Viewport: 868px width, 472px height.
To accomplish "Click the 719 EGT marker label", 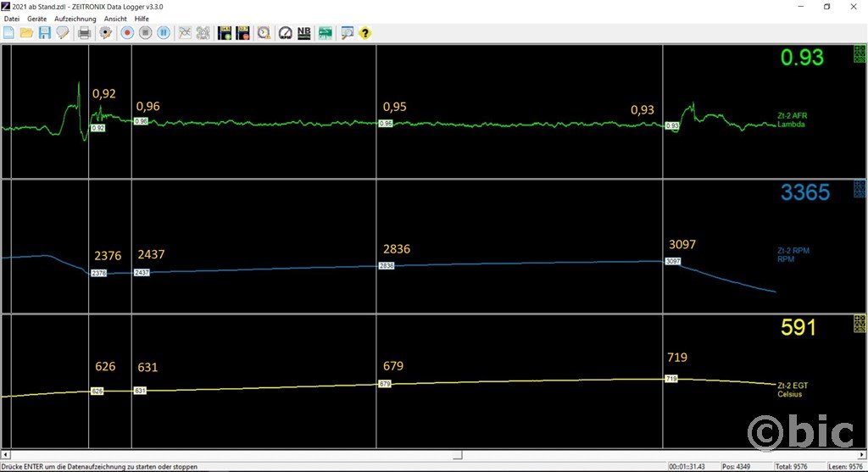I will click(671, 378).
